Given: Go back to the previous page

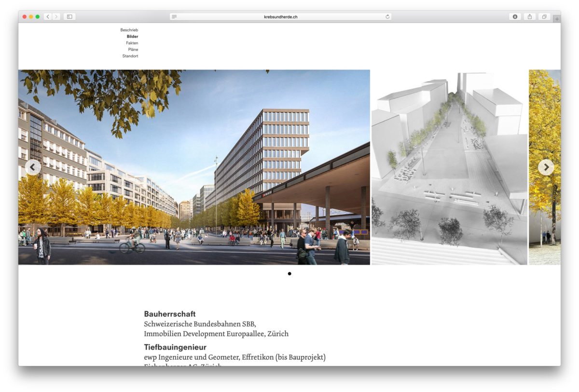Looking at the screenshot, I should pos(48,17).
